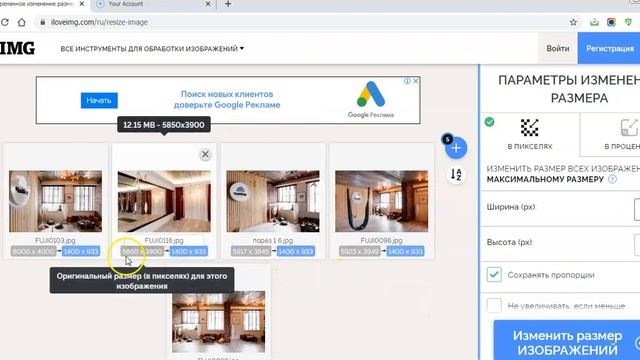Select the fifth thumbnail in bottom row
The width and height of the screenshot is (640, 360).
218,322
